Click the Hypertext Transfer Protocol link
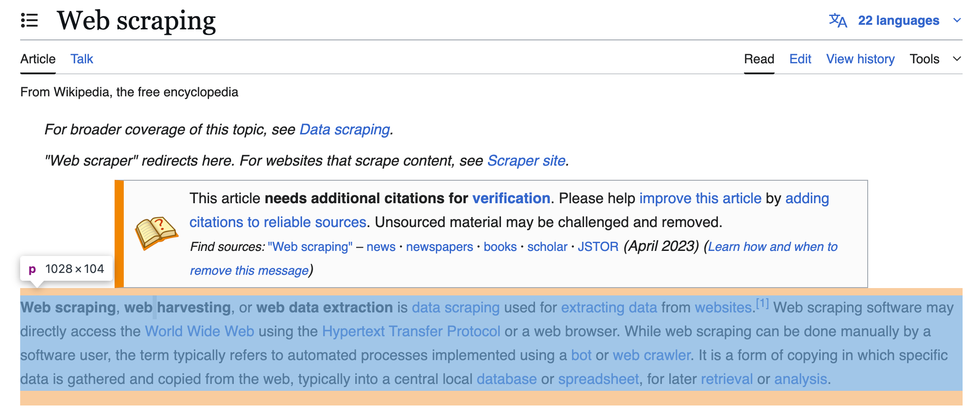The width and height of the screenshot is (980, 411). coord(411,331)
